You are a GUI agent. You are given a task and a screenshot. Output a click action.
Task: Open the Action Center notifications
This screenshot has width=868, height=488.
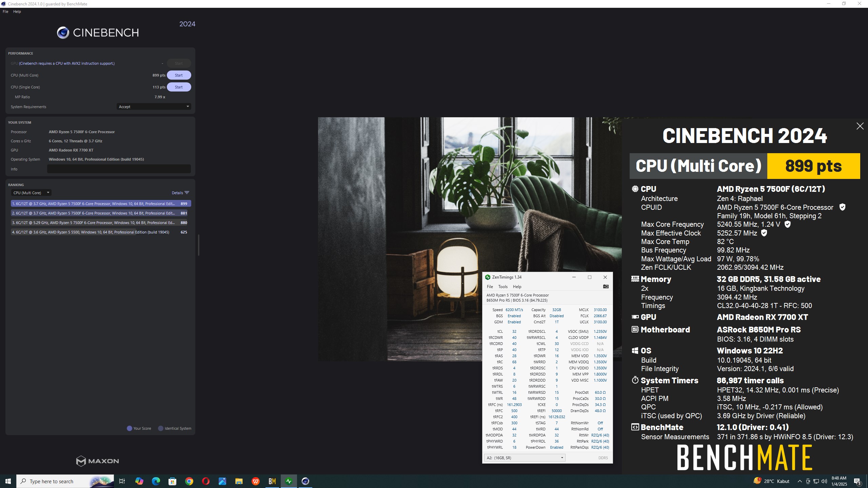click(857, 481)
